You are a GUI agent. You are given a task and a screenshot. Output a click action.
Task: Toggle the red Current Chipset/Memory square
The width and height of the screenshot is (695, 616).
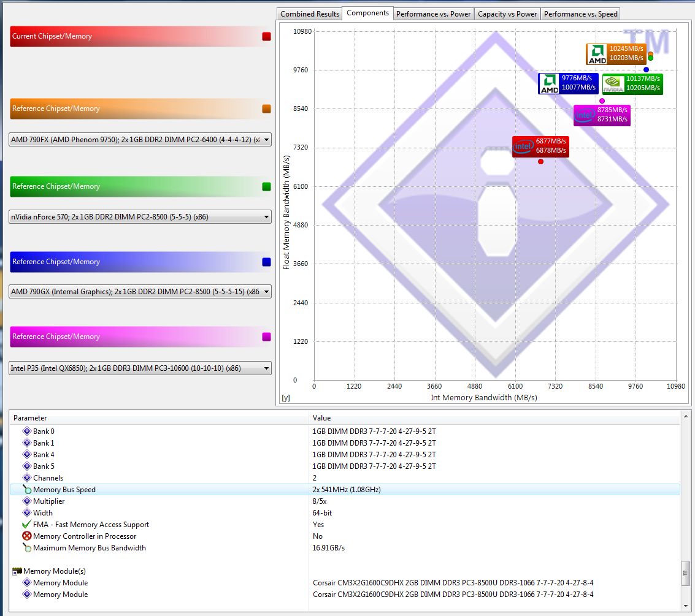[266, 36]
